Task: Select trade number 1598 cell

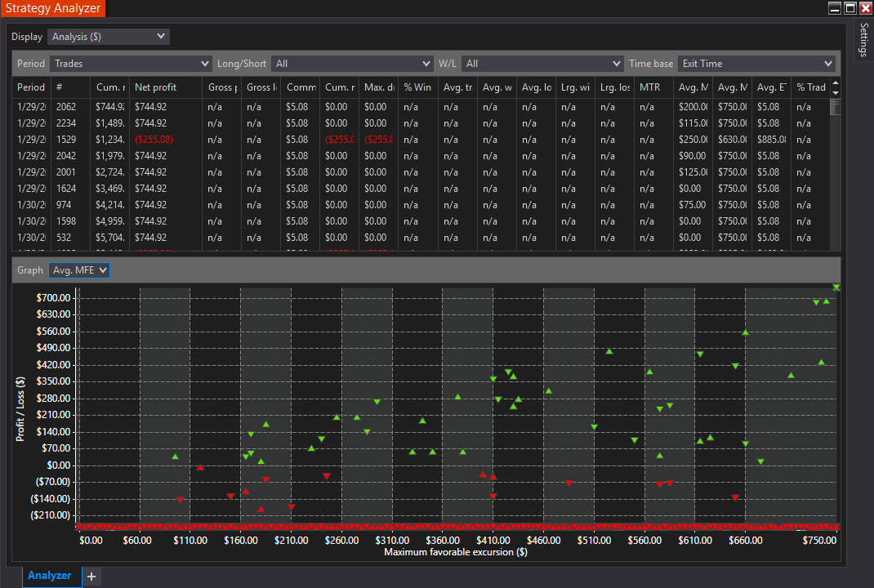Action: click(70, 221)
